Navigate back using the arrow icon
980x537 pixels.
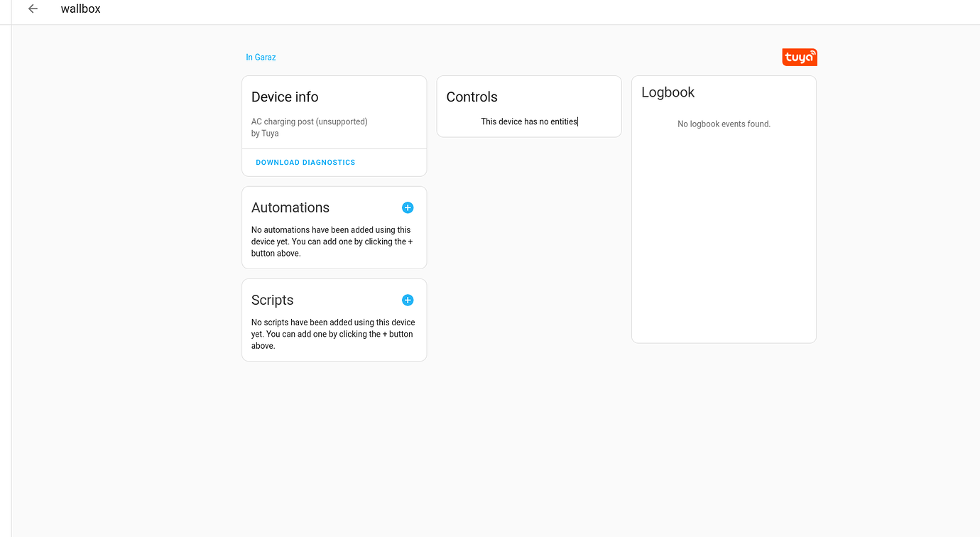[33, 9]
